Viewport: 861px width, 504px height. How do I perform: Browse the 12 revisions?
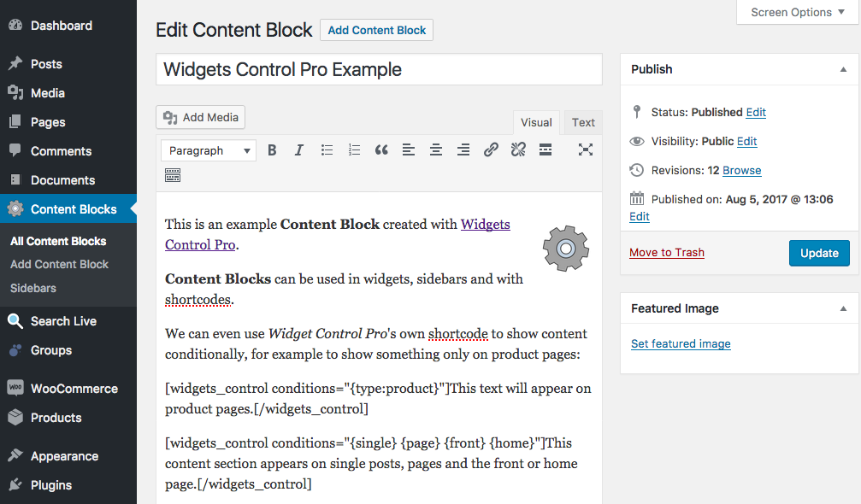click(742, 171)
